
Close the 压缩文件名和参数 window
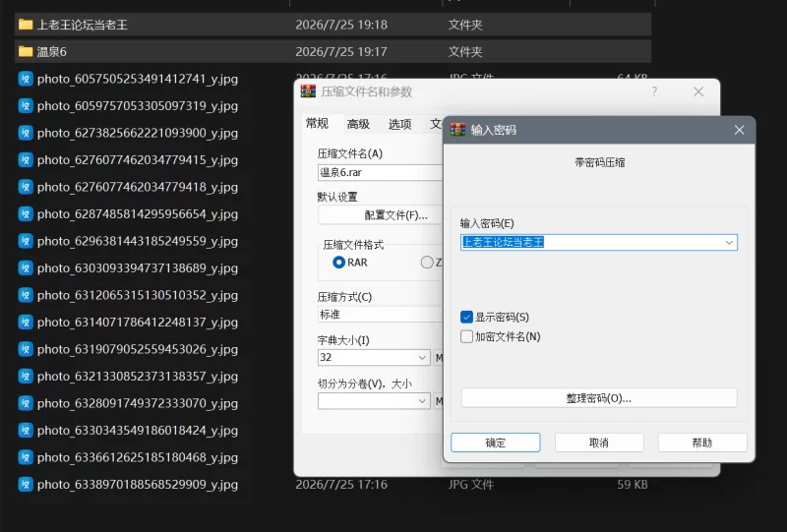698,91
